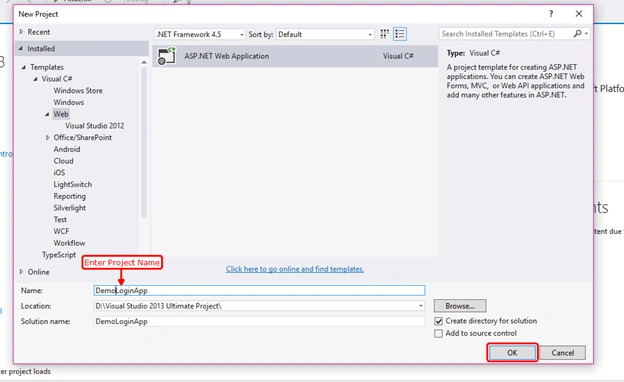The image size is (624, 382).
Task: Open the go online find templates link
Action: pos(295,269)
